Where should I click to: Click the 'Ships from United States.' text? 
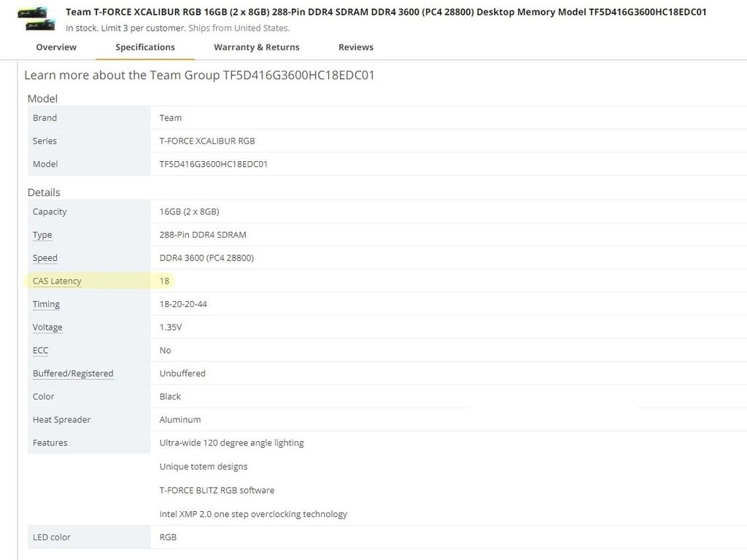point(239,28)
